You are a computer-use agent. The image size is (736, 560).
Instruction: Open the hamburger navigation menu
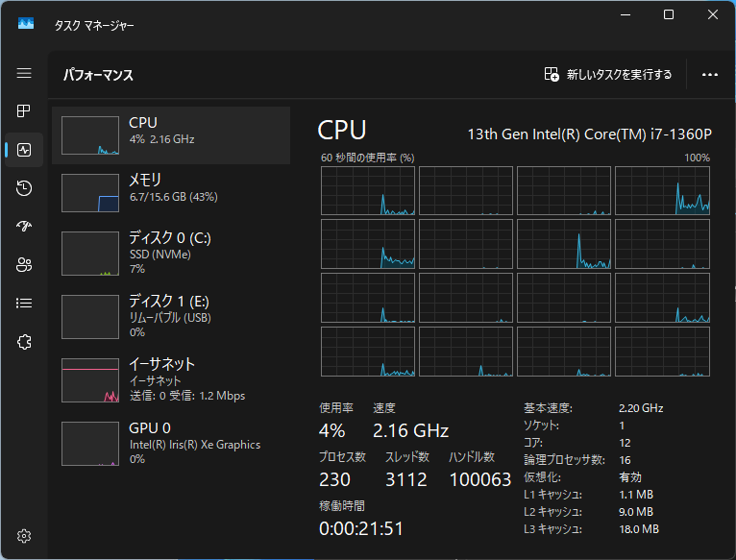24,73
